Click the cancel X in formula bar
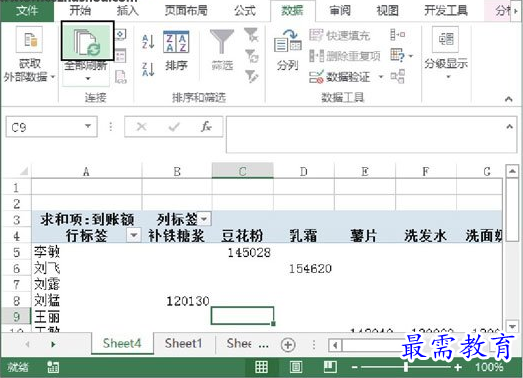The height and width of the screenshot is (378, 523). (141, 126)
